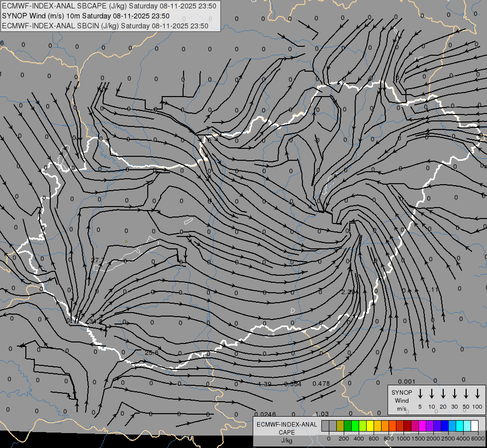
Task: Choose the orange swatch before the 800 tick
Action: pyautogui.click(x=385, y=426)
